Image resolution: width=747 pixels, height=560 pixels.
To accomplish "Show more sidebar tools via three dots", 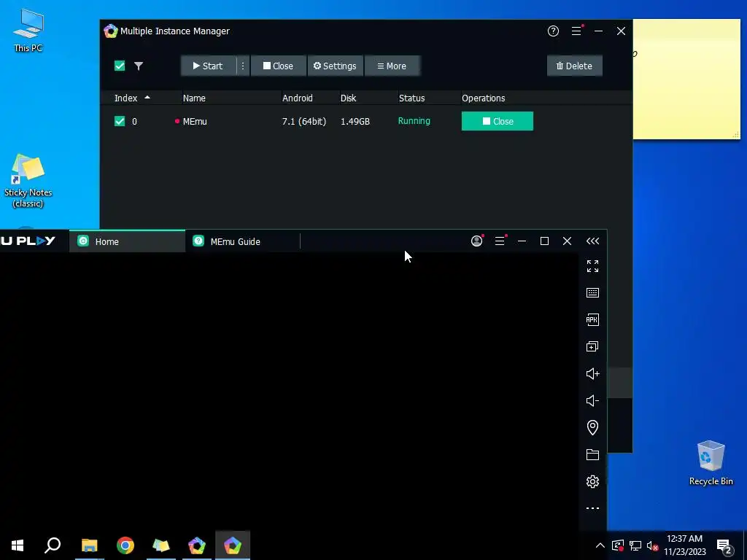I will pyautogui.click(x=592, y=508).
